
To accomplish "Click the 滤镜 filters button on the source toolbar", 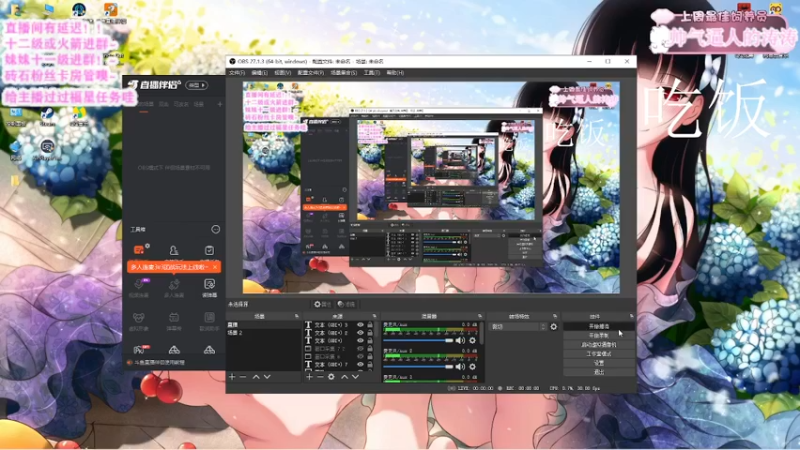I will pos(346,304).
